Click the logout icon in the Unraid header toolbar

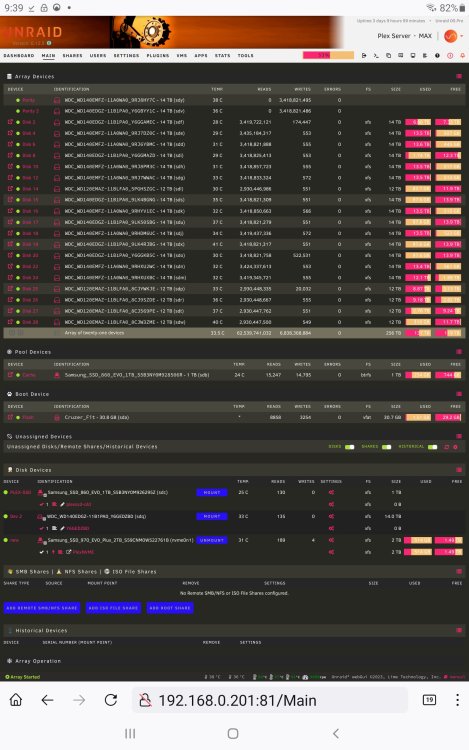click(364, 55)
